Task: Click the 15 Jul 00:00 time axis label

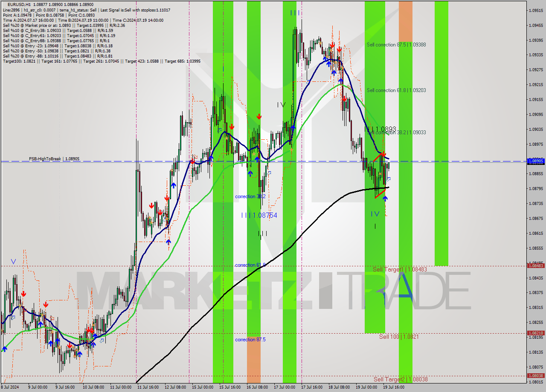Action: (202, 388)
